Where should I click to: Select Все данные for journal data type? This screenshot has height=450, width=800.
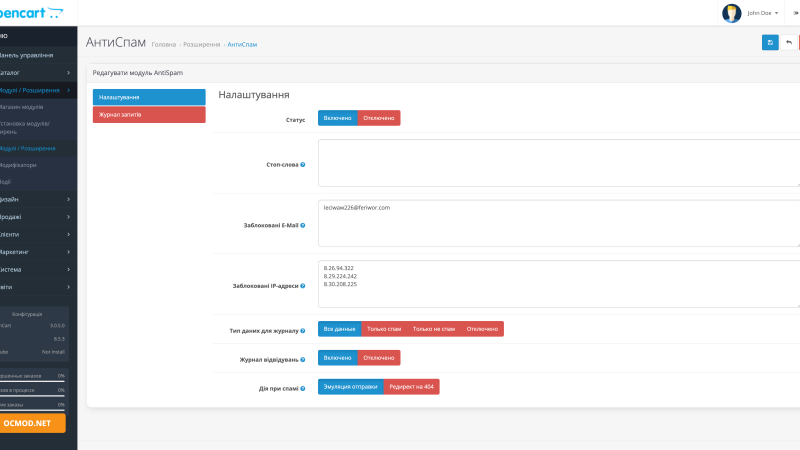[339, 329]
